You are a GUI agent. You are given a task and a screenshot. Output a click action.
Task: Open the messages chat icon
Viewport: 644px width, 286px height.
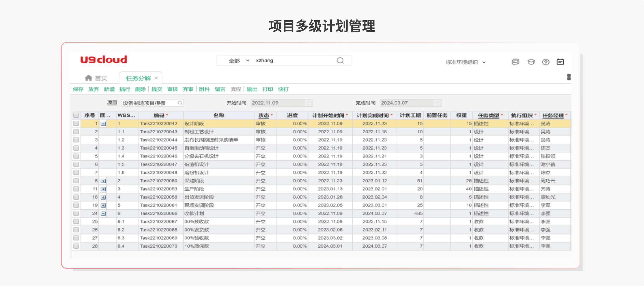pos(515,62)
